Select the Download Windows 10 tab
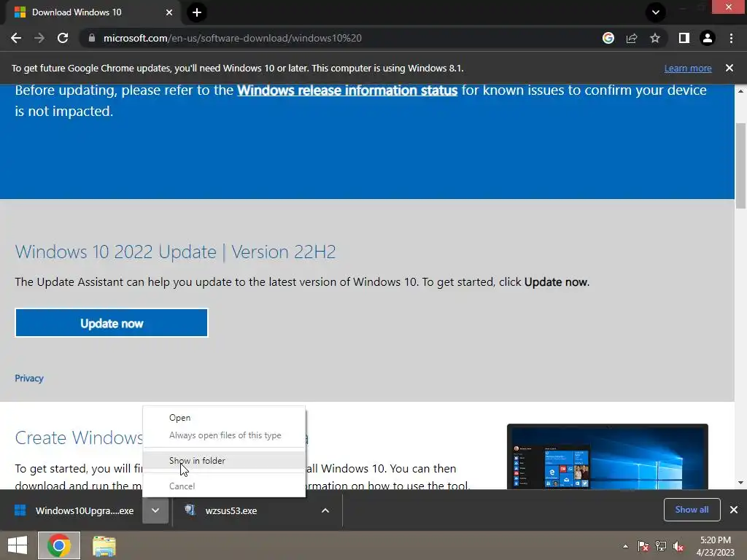Image resolution: width=747 pixels, height=560 pixels. (x=93, y=12)
